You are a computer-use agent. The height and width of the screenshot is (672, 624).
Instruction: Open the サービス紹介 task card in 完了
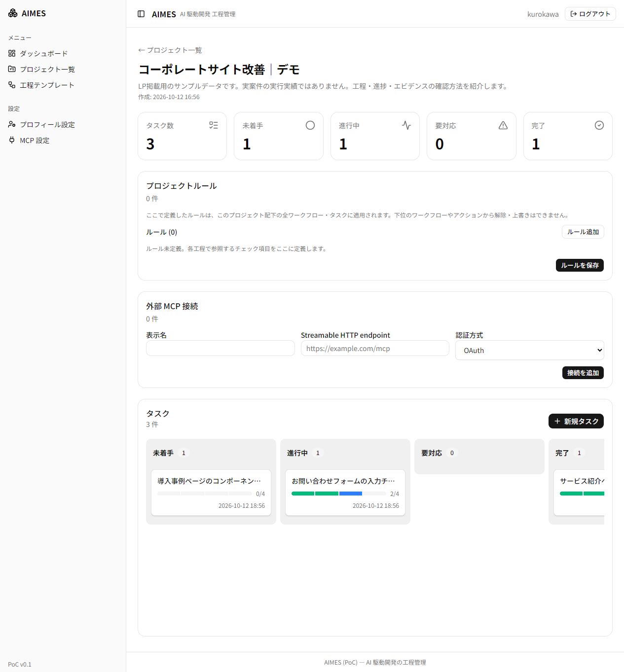tap(579, 493)
